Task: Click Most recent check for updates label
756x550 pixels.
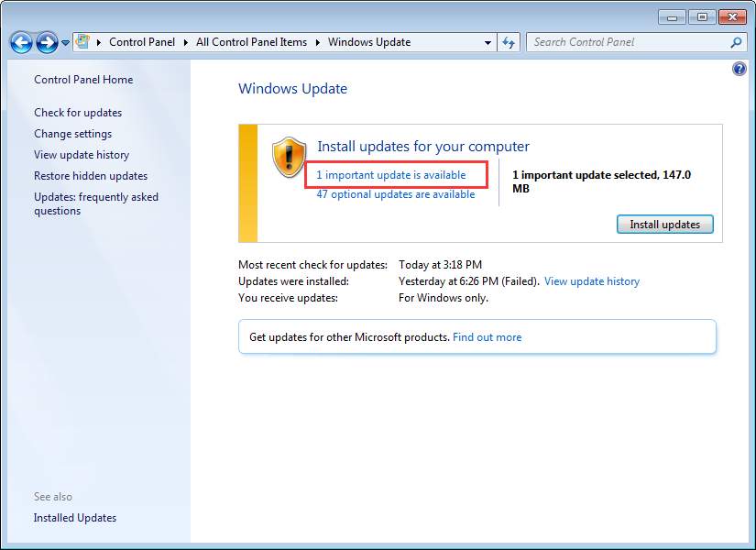Action: (x=312, y=265)
